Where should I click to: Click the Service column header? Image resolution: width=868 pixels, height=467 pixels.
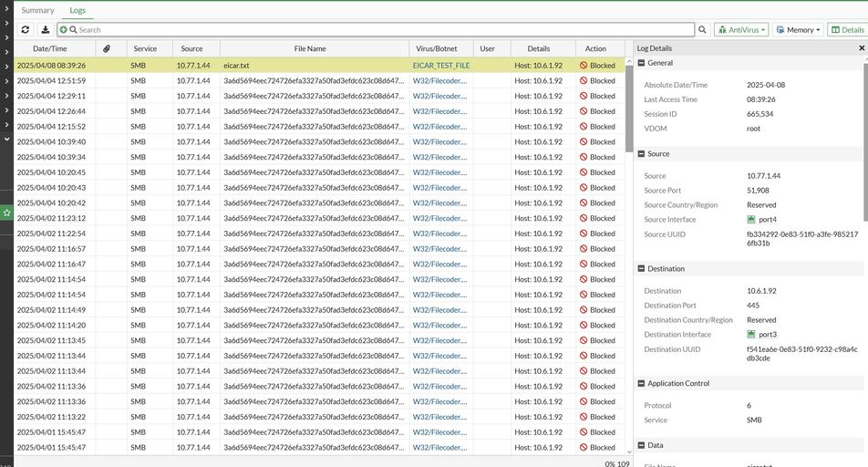[x=145, y=48]
